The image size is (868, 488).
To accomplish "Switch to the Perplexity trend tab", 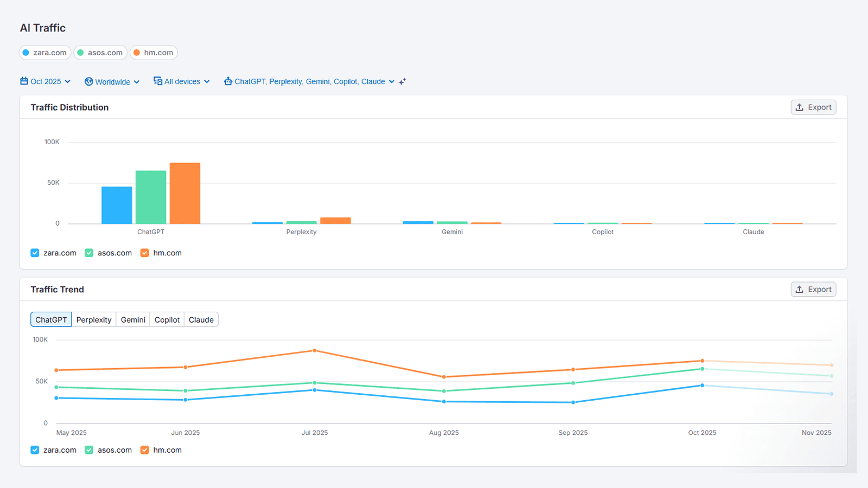I will [94, 320].
